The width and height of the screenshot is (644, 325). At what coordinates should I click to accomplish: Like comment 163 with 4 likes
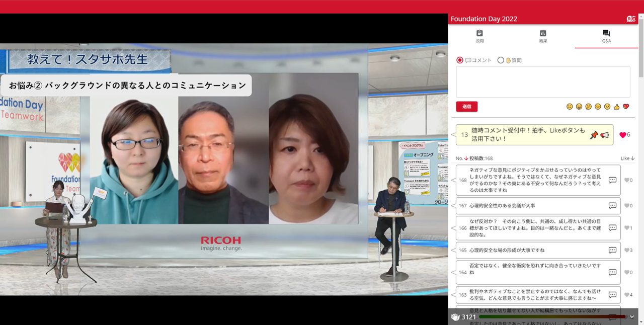(x=627, y=295)
